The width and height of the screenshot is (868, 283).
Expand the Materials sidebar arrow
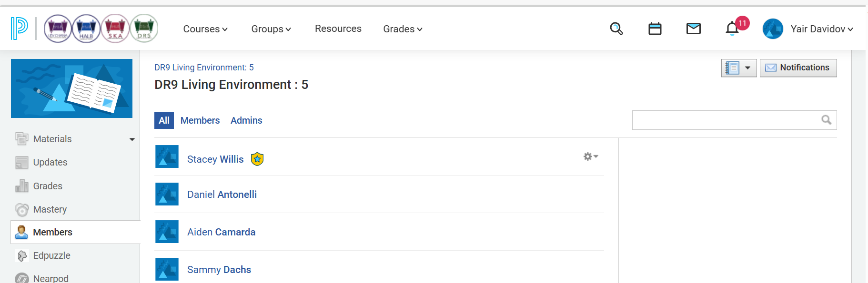click(132, 139)
